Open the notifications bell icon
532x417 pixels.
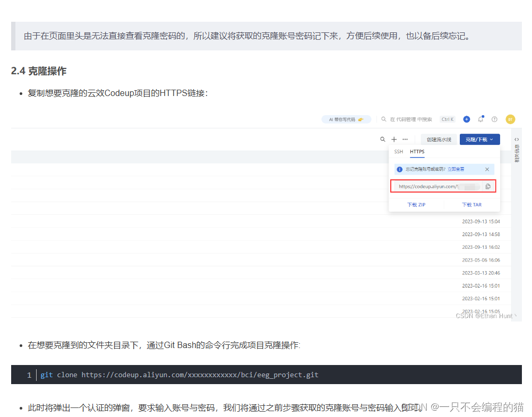481,119
